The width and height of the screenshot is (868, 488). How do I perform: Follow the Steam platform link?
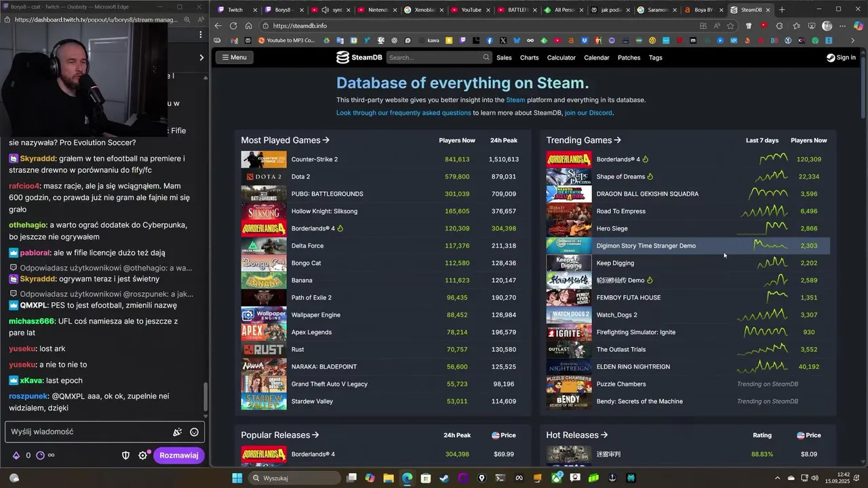pos(515,100)
